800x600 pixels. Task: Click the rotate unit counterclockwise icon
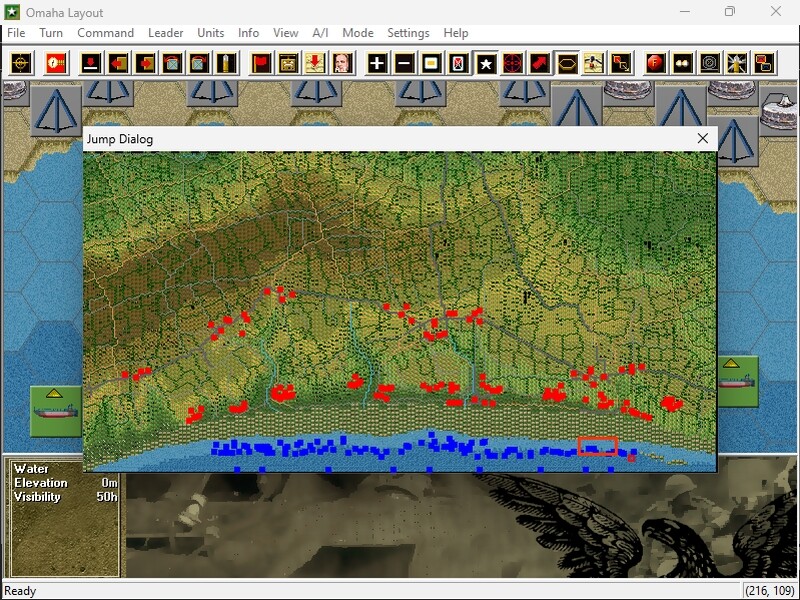coord(172,63)
